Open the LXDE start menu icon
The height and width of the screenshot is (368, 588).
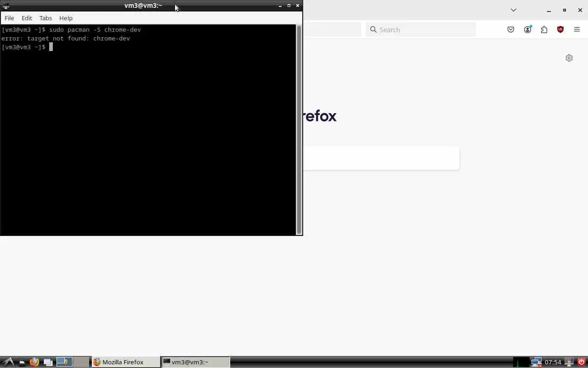(8, 362)
